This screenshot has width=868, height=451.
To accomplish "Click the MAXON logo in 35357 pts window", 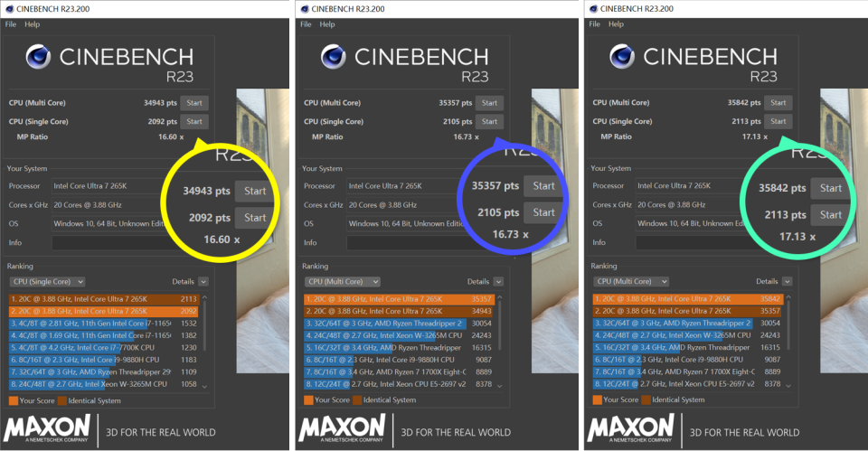I will coord(342,428).
